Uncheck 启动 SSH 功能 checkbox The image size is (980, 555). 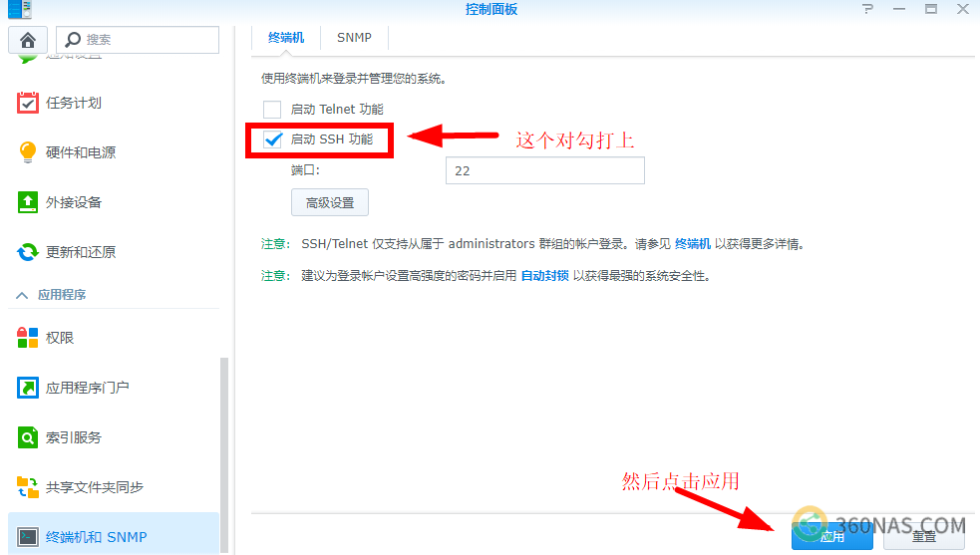[272, 139]
